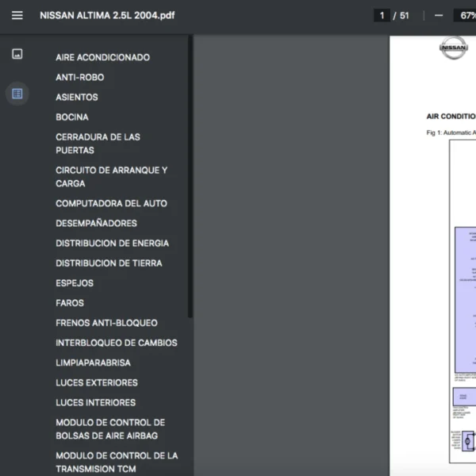Screen dimensions: 476x476
Task: Click the Fig 1: Automatic caption text
Action: click(x=451, y=132)
